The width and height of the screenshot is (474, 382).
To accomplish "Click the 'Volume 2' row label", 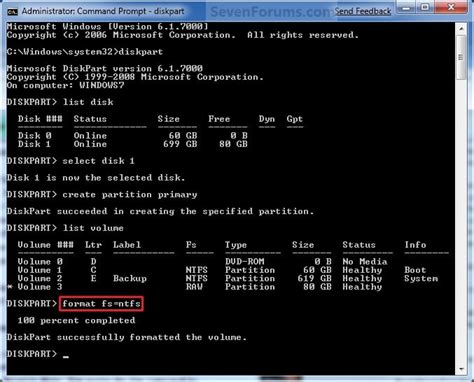I will point(40,279).
